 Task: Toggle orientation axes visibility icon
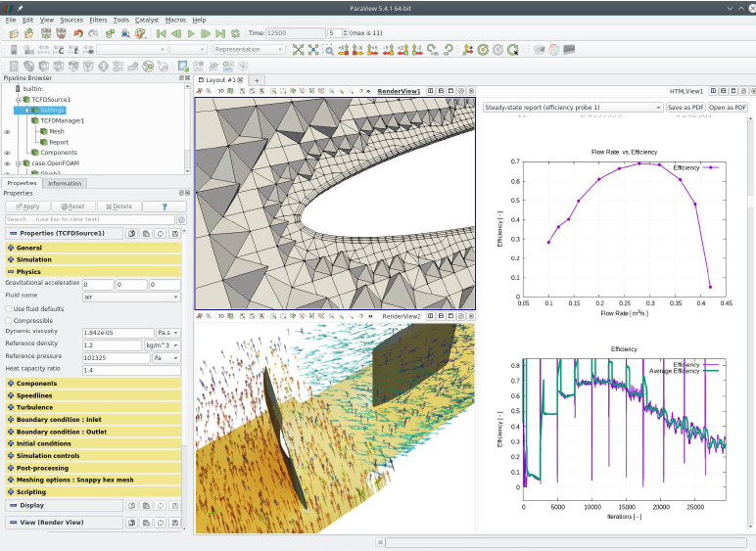click(467, 50)
